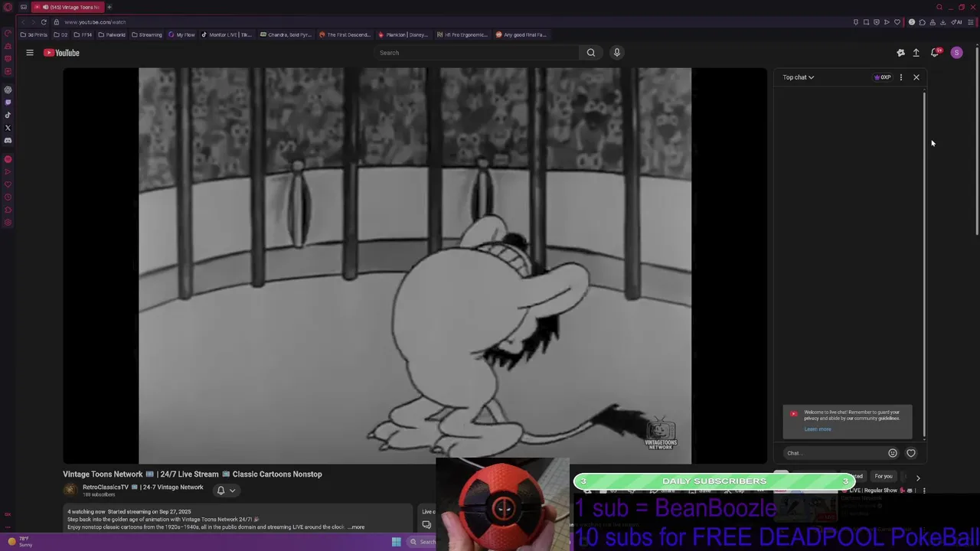Click the search magnifier button
This screenshot has width=980, height=551.
(x=590, y=53)
